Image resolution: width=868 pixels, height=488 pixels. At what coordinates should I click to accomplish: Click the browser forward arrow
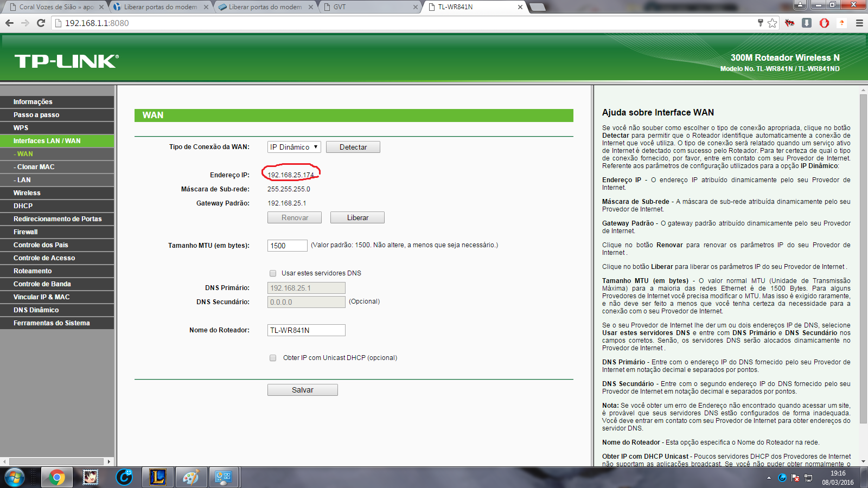tap(25, 23)
